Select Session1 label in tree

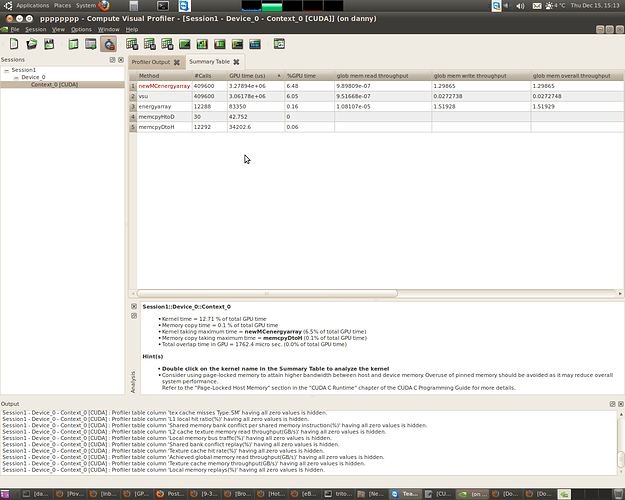(x=24, y=70)
